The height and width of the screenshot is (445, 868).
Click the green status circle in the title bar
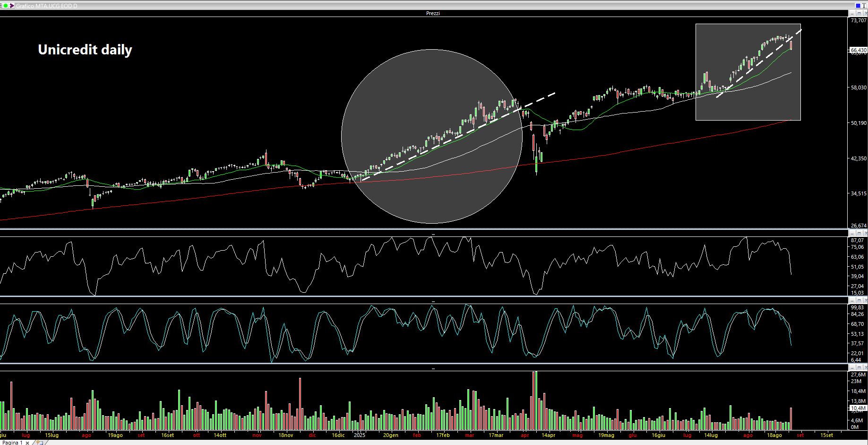pyautogui.click(x=6, y=6)
